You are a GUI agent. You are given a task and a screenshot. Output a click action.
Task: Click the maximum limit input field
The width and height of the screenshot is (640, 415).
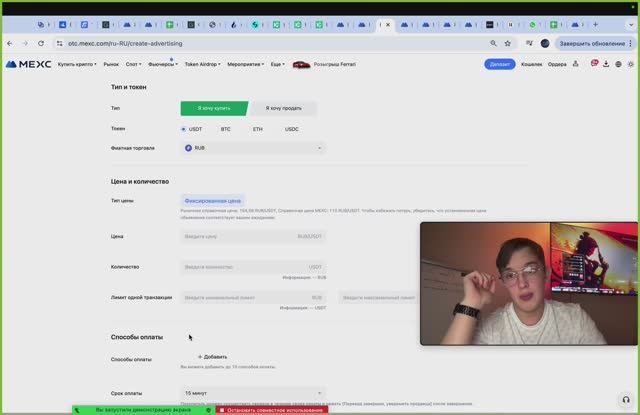[x=379, y=297]
